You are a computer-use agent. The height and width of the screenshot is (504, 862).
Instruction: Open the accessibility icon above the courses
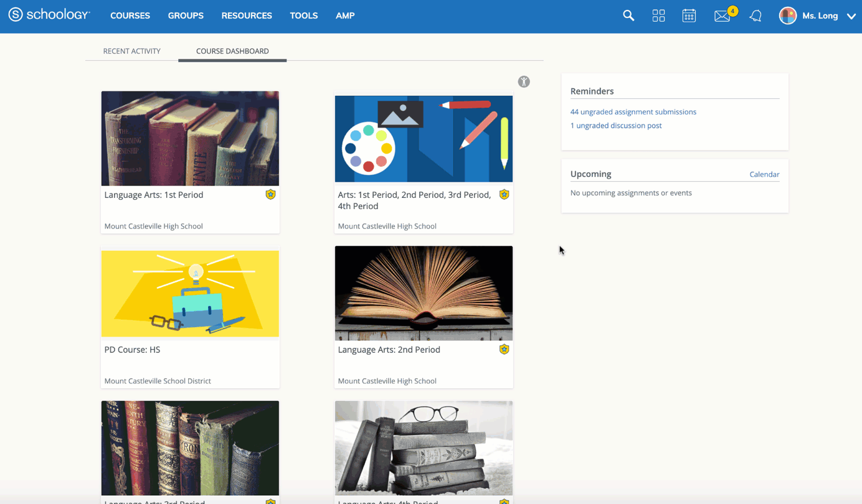pos(524,82)
